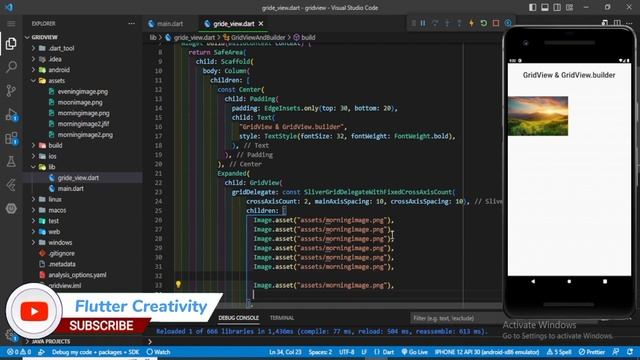Expand the build folder

pyautogui.click(x=33, y=145)
